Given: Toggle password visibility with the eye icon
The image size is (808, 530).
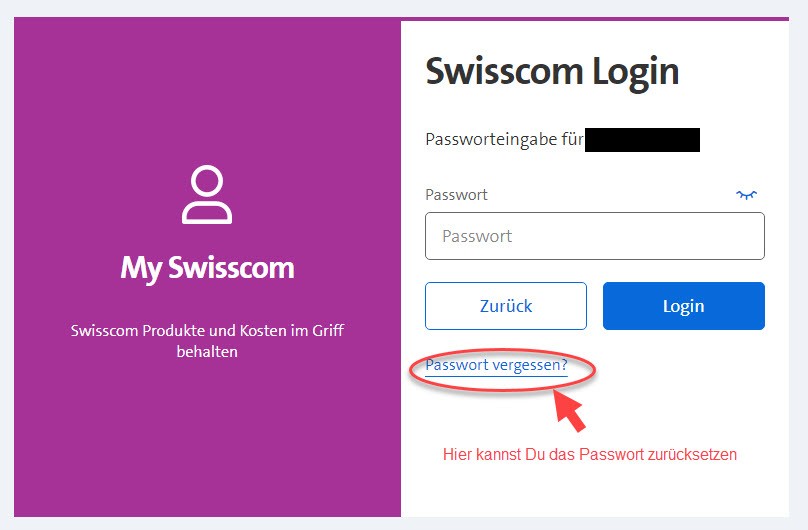Looking at the screenshot, I should [x=746, y=195].
